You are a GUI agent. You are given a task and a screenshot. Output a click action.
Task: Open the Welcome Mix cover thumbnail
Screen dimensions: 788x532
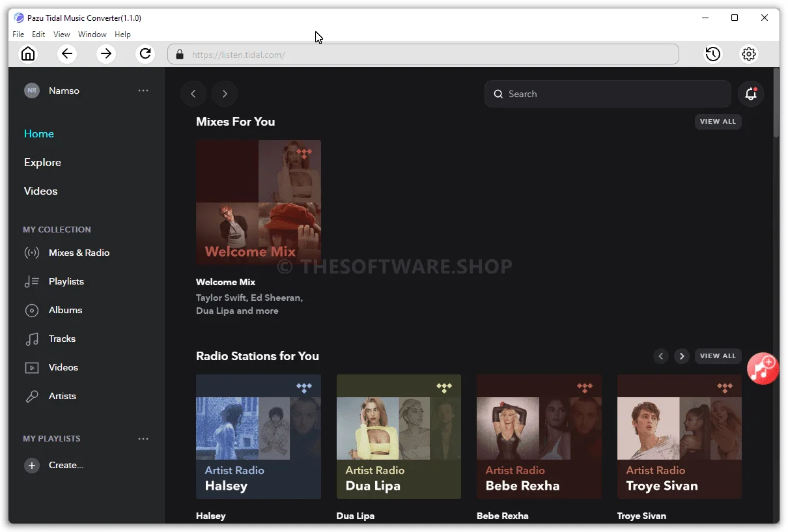[259, 202]
